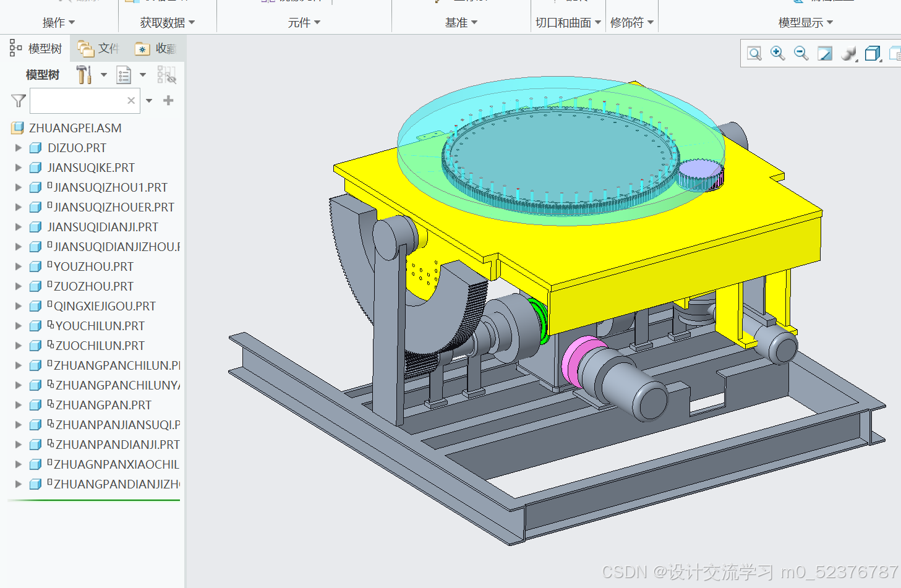Click the model tree settings hammer icon
The image size is (901, 588).
point(84,75)
